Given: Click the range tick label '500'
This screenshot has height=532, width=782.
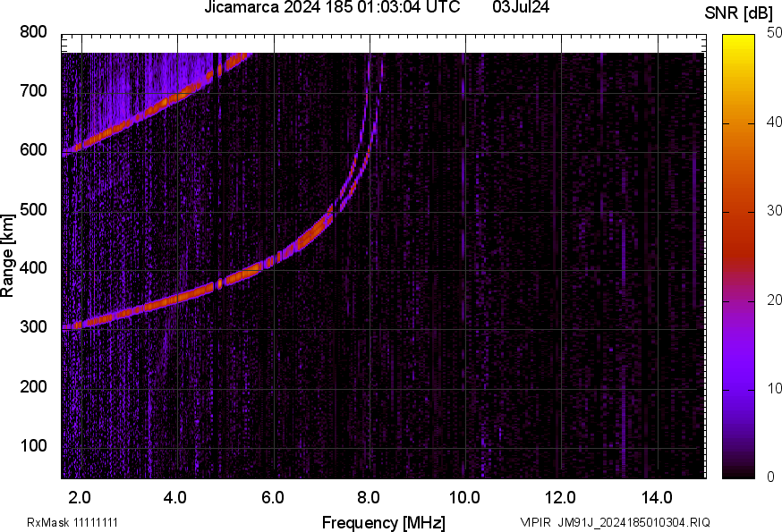Looking at the screenshot, I should click(33, 209).
